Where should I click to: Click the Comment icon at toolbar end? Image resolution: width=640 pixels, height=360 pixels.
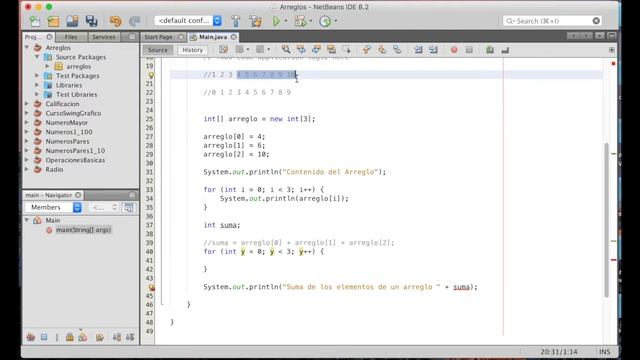505,50
